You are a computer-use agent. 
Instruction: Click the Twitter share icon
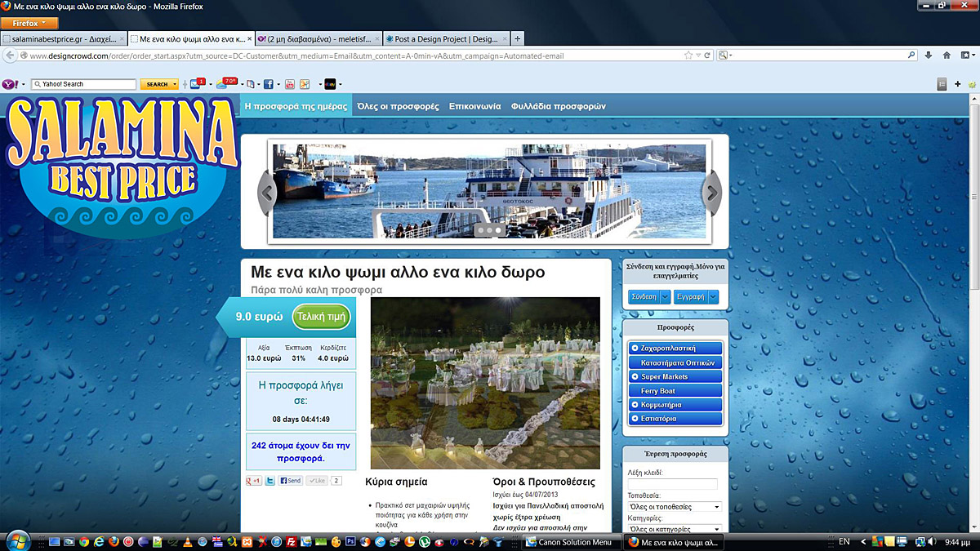[x=269, y=481]
